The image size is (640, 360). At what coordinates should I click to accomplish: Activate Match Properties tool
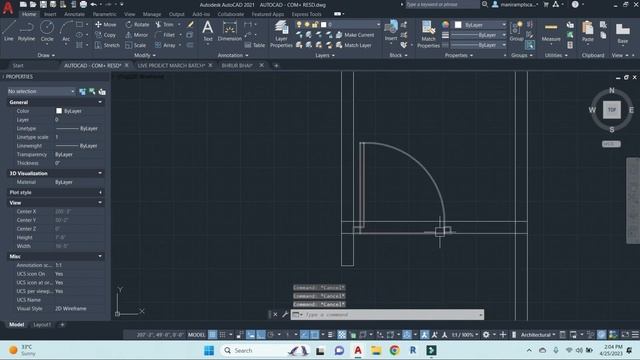[x=428, y=34]
